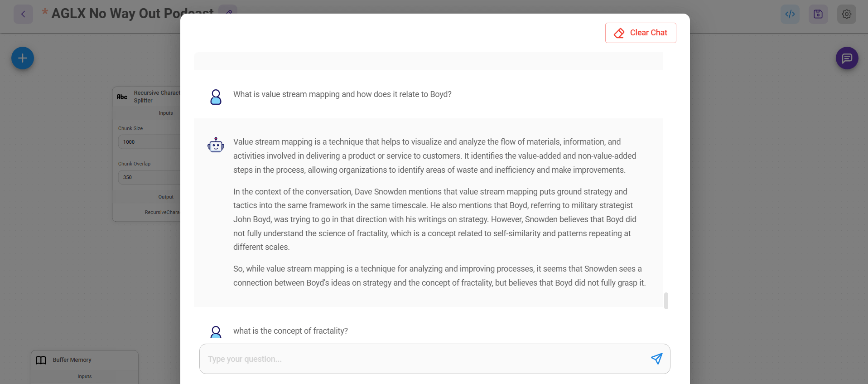Click the Chunk Overlap field showing 350
Viewport: 868px width, 384px height.
click(149, 177)
